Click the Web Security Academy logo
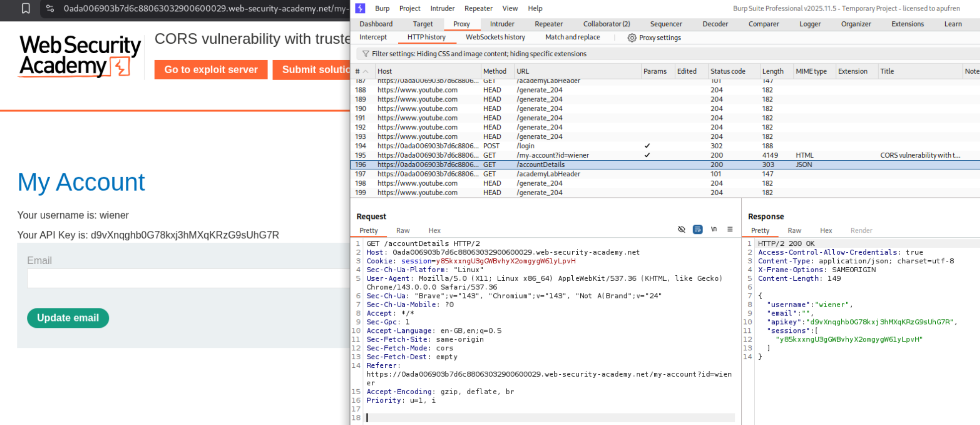 tap(80, 56)
